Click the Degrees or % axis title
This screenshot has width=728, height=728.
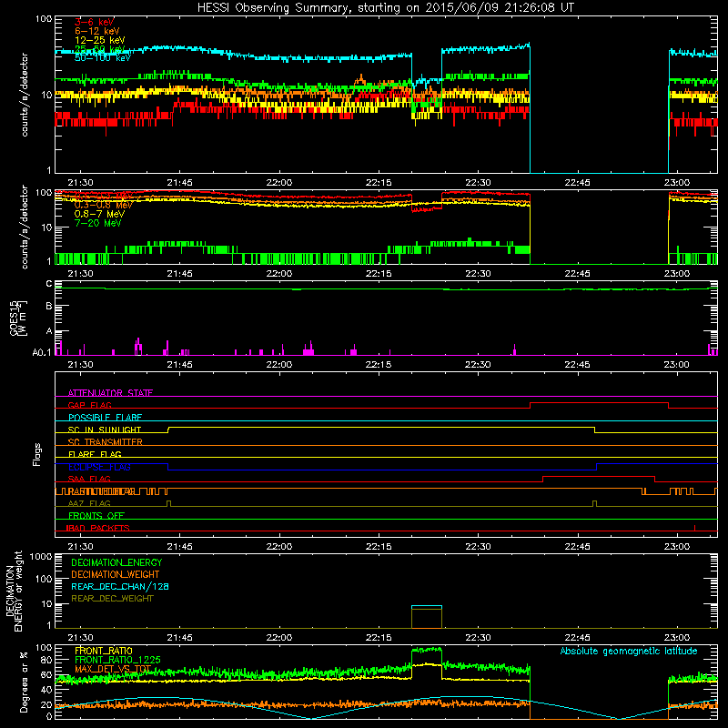pos(24,682)
